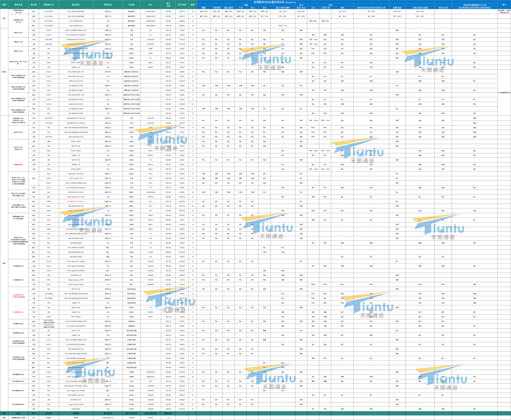The height and width of the screenshot is (420, 511).
Task: Click the 义乌 sub-header cell
Action: tap(313, 8)
